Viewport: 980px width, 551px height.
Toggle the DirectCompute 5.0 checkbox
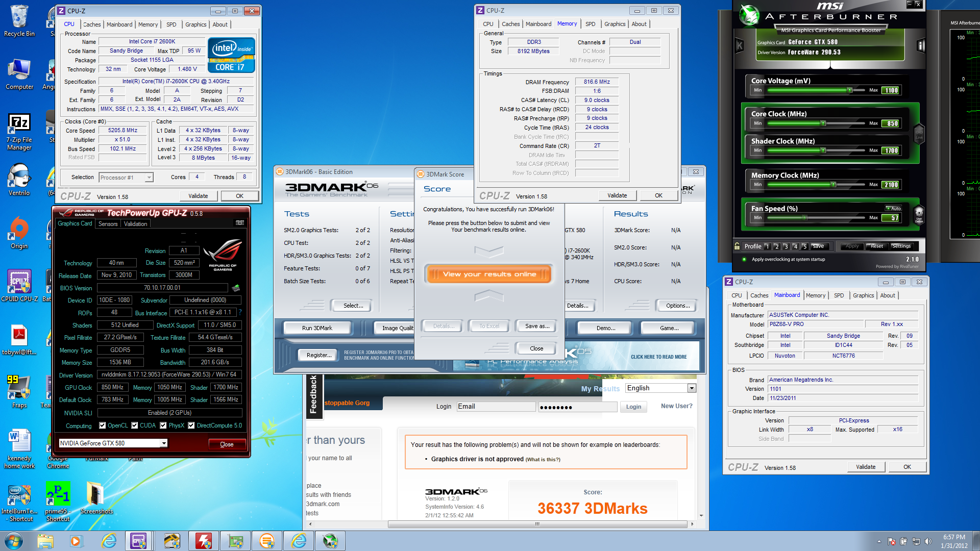point(191,425)
